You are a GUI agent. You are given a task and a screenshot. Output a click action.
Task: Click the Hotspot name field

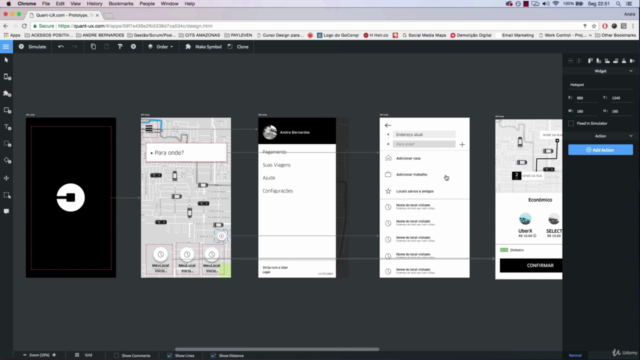600,84
